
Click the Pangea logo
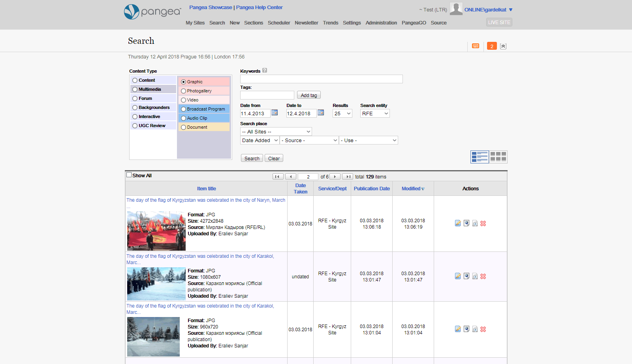[152, 12]
